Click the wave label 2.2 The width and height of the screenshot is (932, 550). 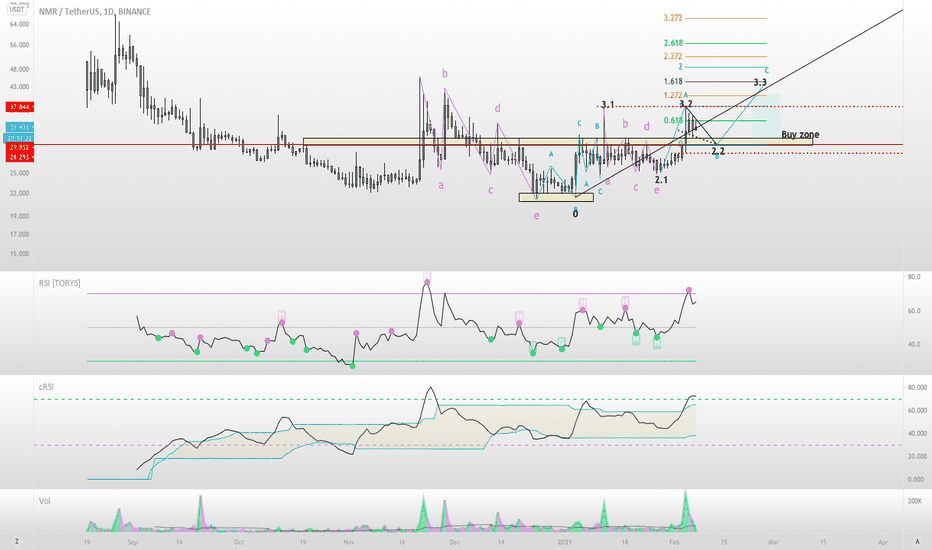coord(718,151)
